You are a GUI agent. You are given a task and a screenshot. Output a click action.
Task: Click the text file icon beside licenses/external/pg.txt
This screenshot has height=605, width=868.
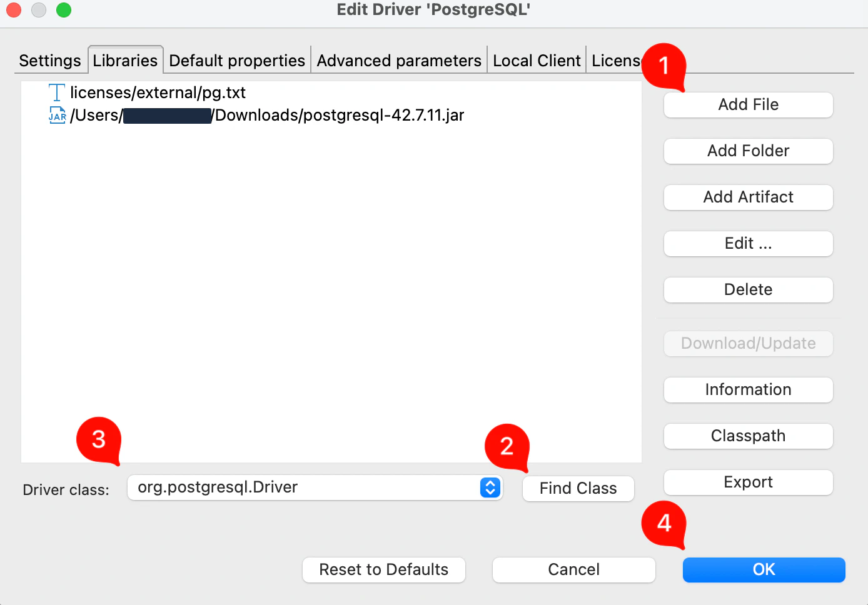57,92
